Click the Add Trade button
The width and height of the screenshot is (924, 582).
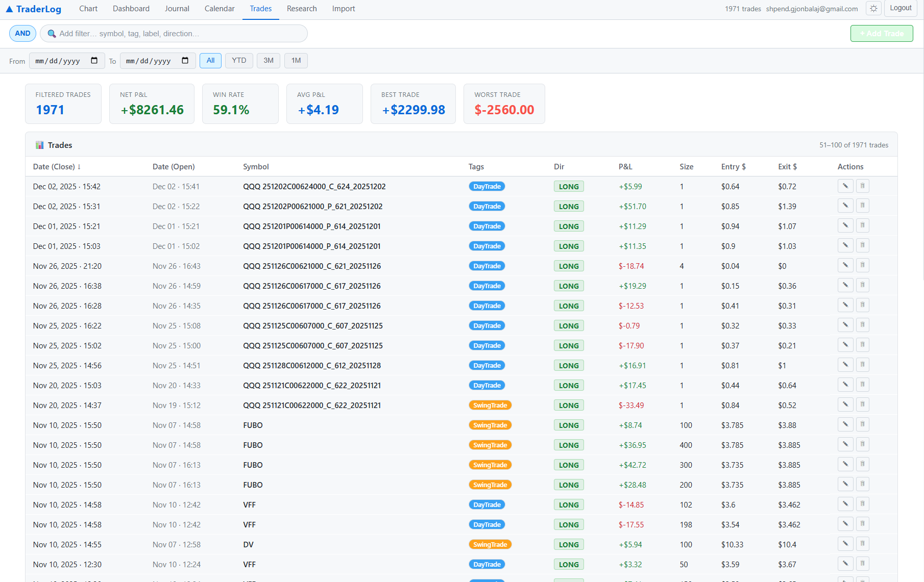(x=882, y=34)
